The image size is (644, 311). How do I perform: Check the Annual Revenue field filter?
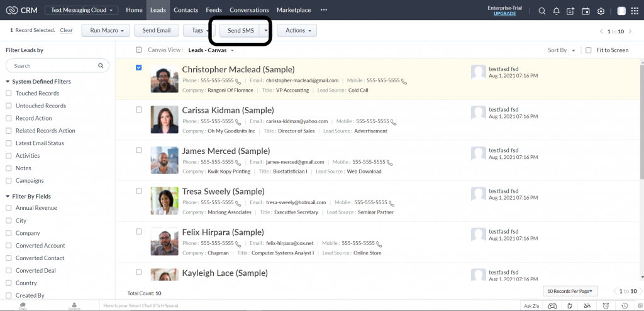[x=9, y=208]
